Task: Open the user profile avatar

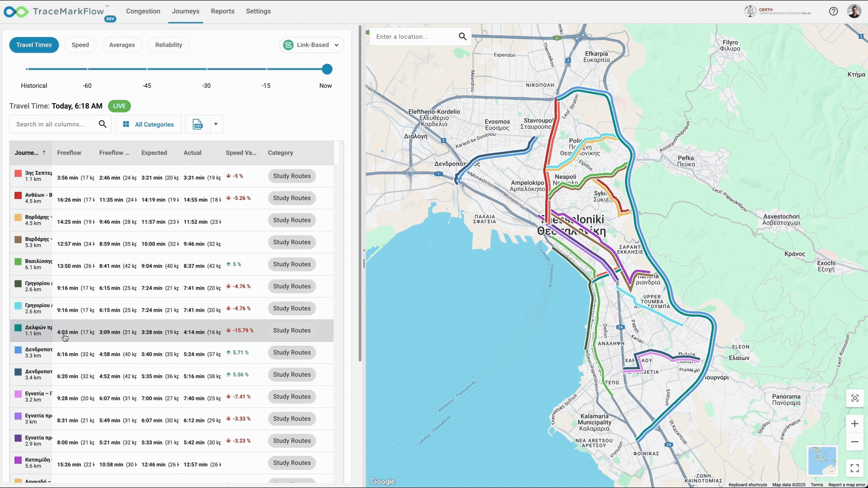Action: (854, 11)
